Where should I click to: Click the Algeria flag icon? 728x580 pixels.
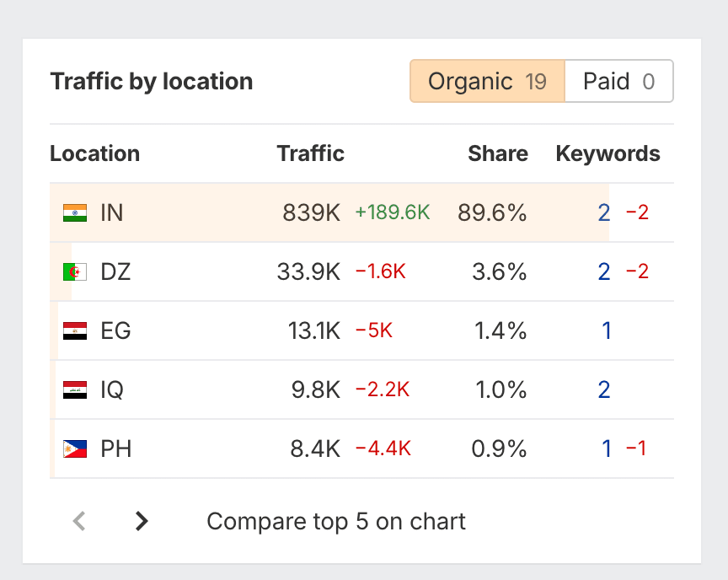(x=75, y=272)
